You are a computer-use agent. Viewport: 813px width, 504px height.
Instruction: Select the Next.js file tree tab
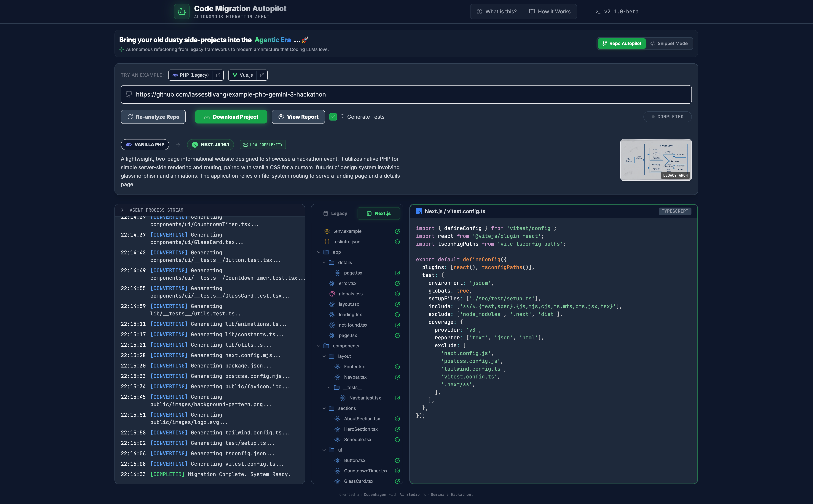click(x=379, y=213)
